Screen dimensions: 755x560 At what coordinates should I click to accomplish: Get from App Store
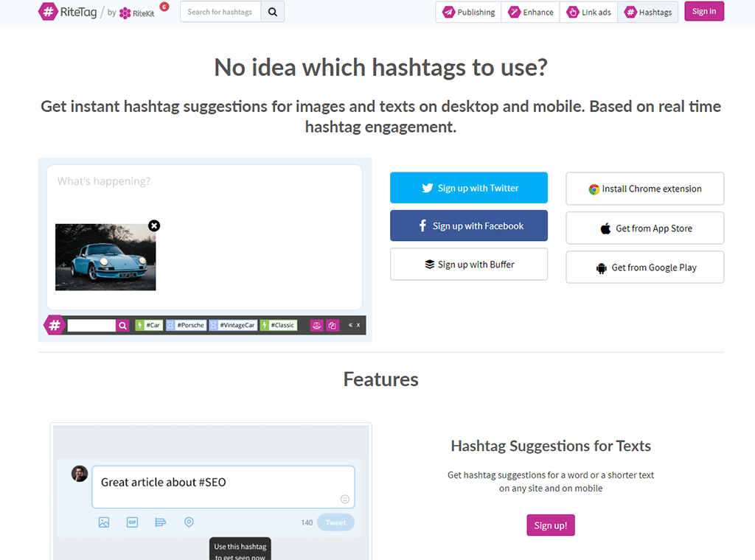644,228
